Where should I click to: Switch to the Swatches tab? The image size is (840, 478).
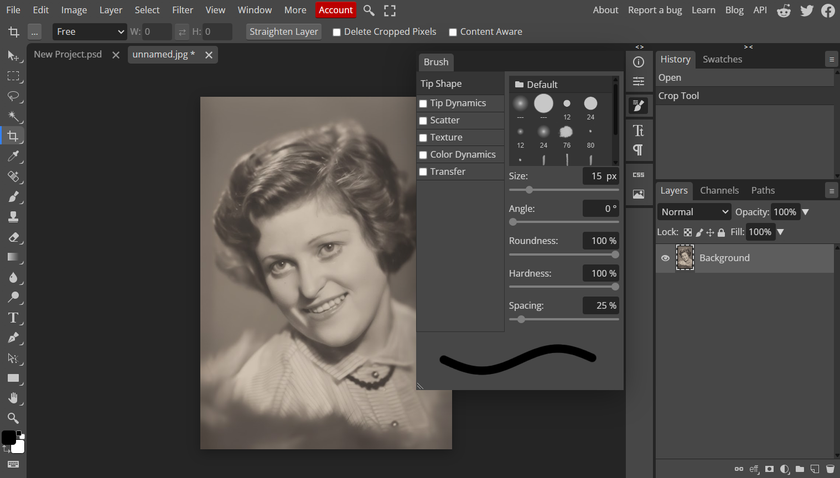click(x=722, y=59)
